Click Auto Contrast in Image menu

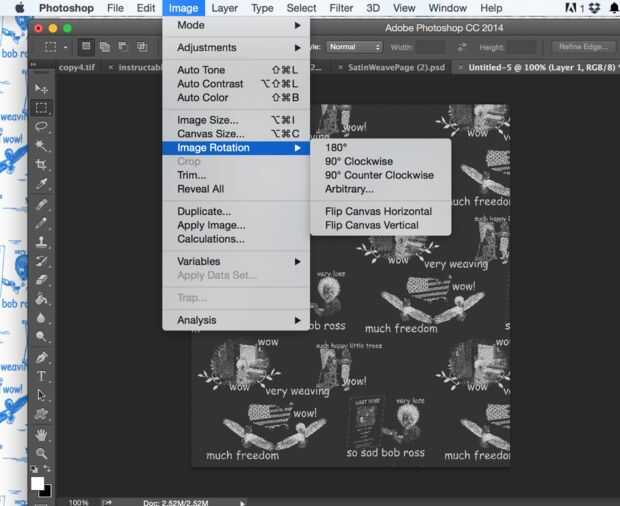pos(236,84)
